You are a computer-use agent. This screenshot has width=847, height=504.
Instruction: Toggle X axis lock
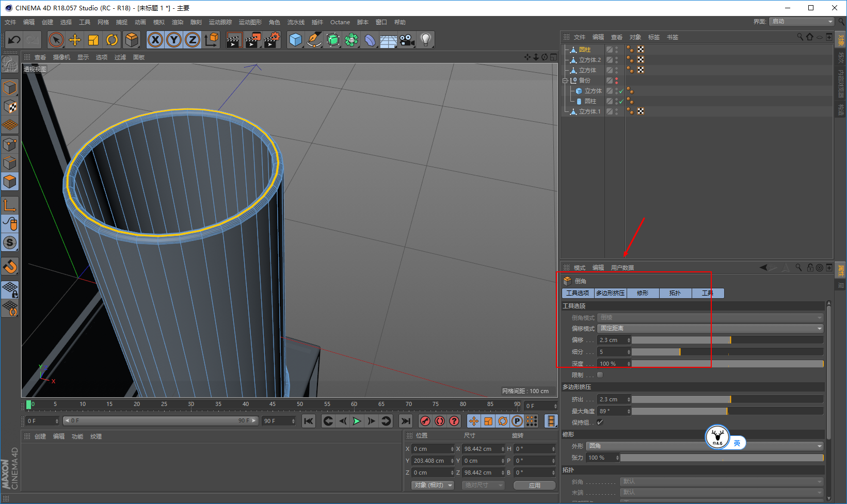tap(155, 40)
